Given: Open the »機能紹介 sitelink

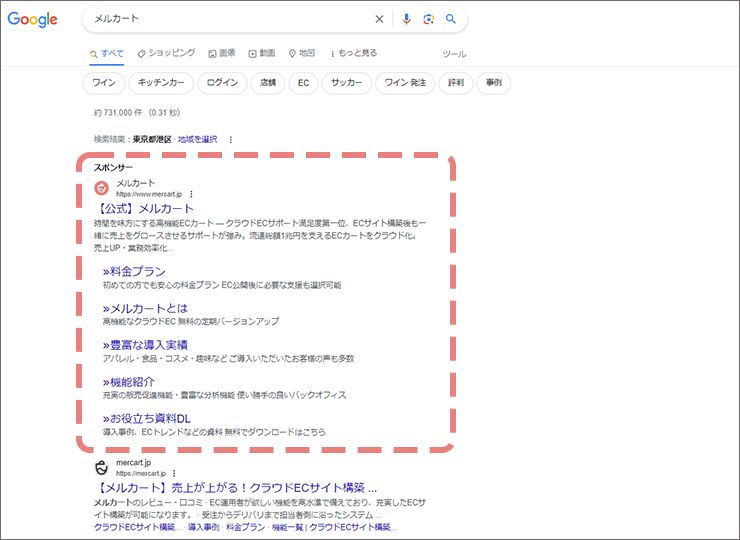Looking at the screenshot, I should [129, 382].
